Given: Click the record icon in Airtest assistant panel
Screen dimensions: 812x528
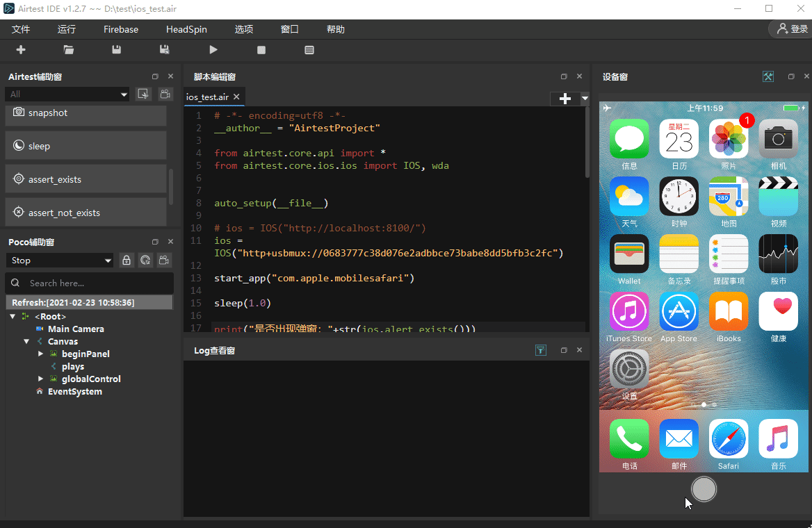Looking at the screenshot, I should coord(165,94).
